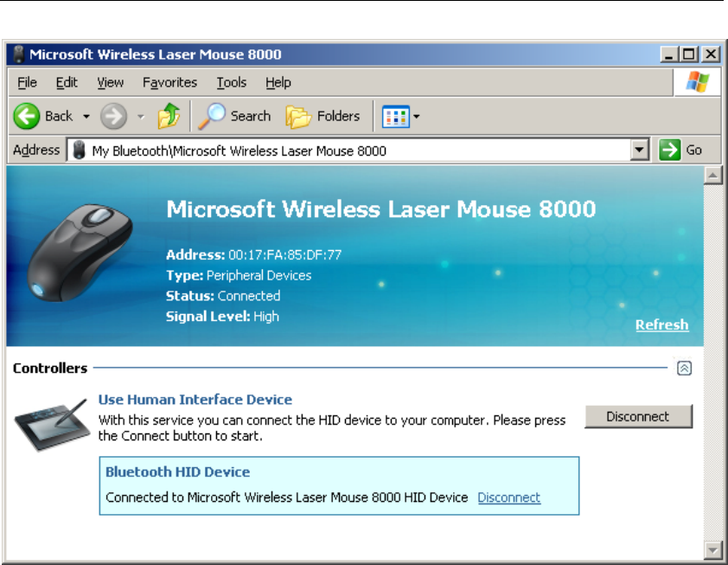Close the window
This screenshot has width=728, height=565.
coord(711,55)
